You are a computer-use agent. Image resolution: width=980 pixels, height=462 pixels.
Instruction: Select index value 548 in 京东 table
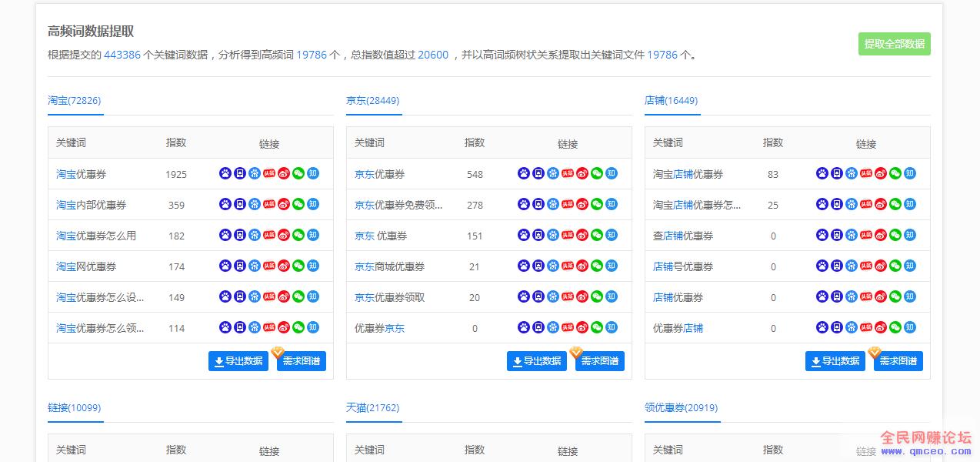tap(475, 175)
